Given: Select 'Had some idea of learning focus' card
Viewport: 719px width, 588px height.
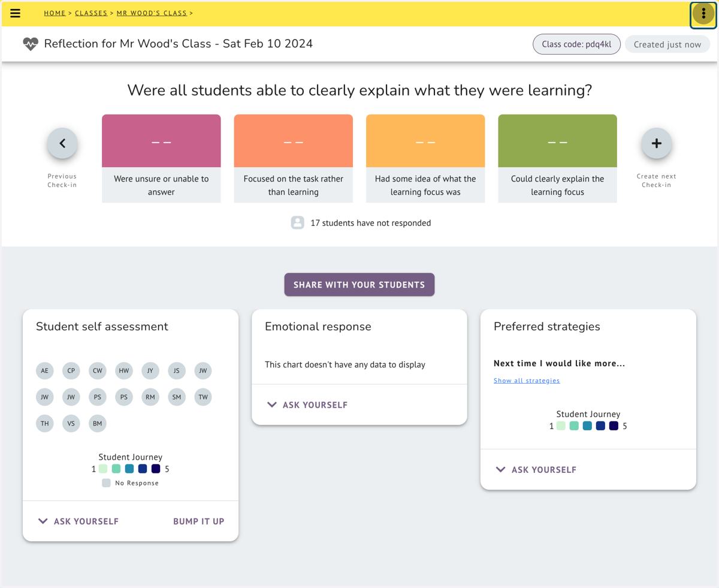Looking at the screenshot, I should click(x=425, y=158).
